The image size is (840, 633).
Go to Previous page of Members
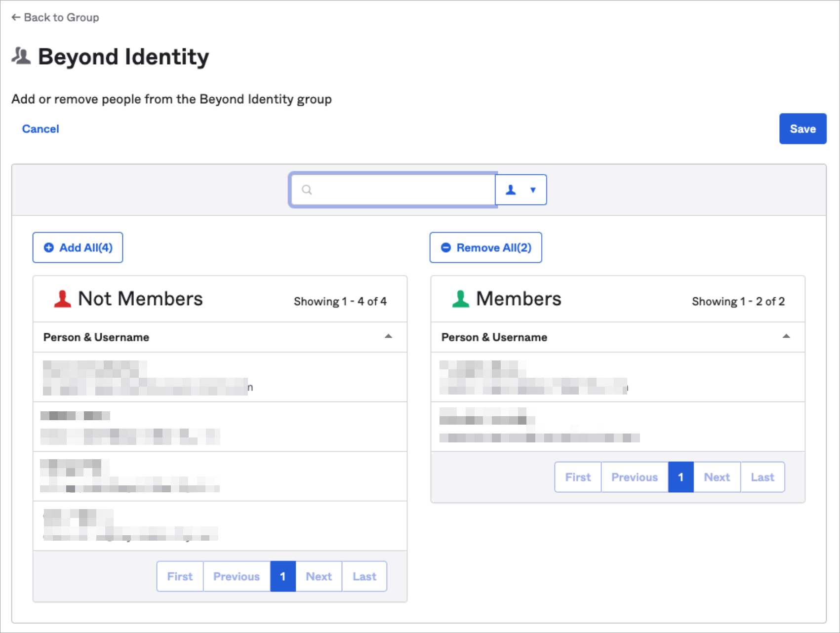[635, 477]
